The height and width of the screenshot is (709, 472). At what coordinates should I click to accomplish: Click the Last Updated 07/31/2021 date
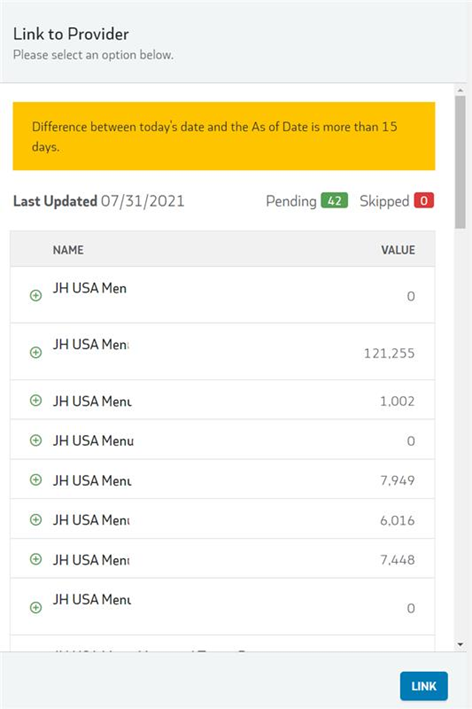pos(142,201)
